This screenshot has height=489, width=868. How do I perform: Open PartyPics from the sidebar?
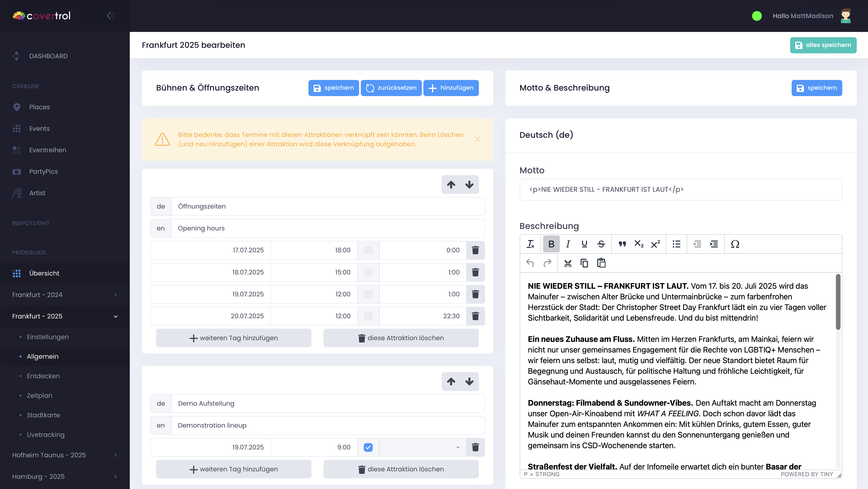[43, 171]
